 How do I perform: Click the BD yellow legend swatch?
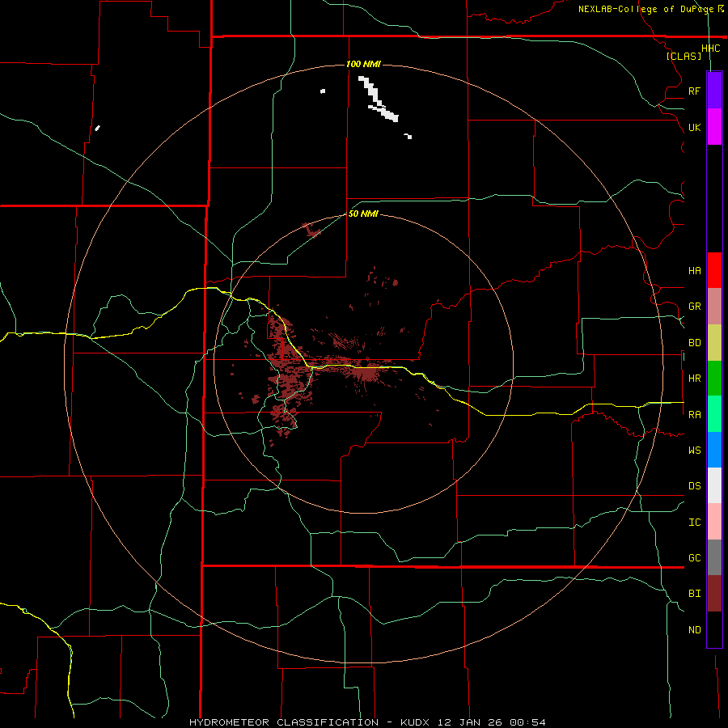[714, 343]
